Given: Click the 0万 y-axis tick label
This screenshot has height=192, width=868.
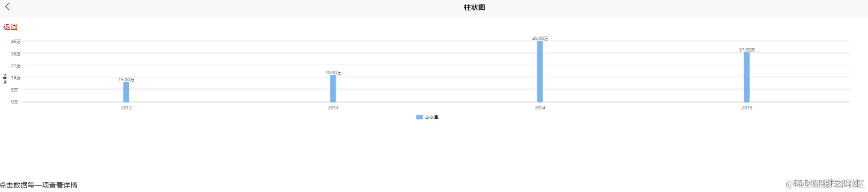Looking at the screenshot, I should (x=15, y=102).
